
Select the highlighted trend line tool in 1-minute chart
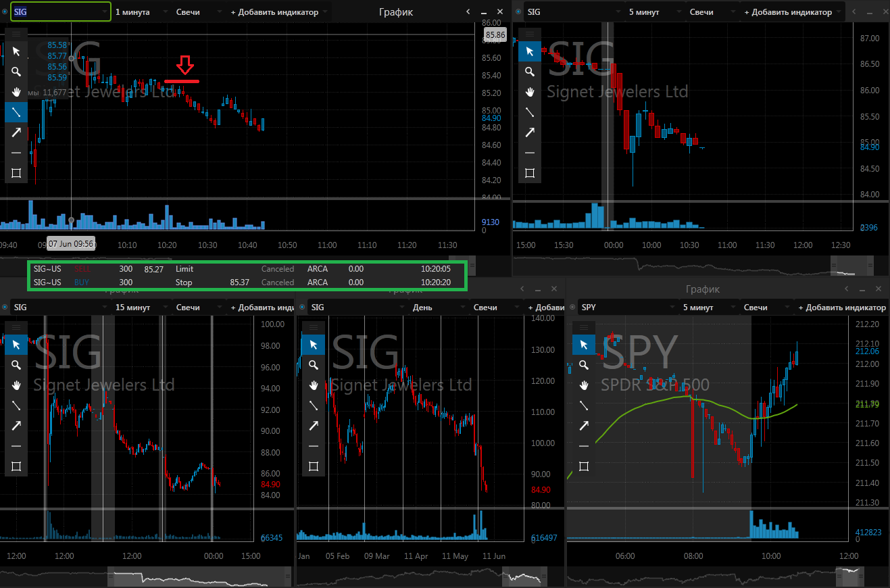pyautogui.click(x=16, y=112)
